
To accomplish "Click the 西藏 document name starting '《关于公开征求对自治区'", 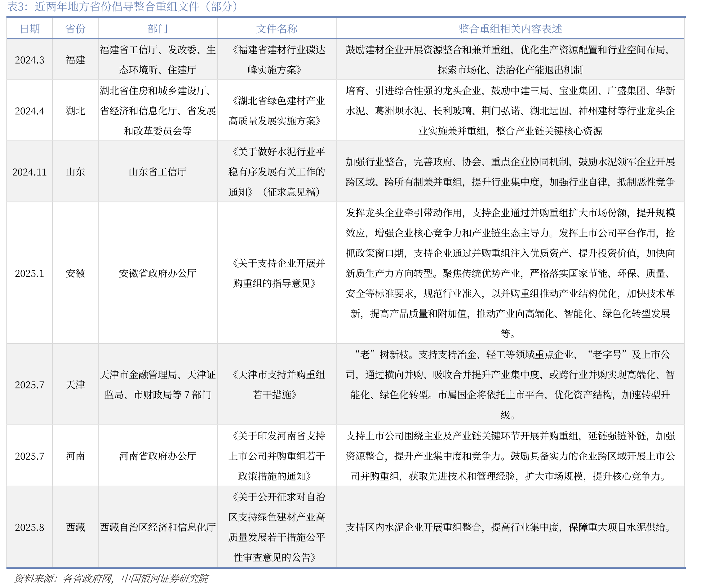I will click(x=276, y=527).
